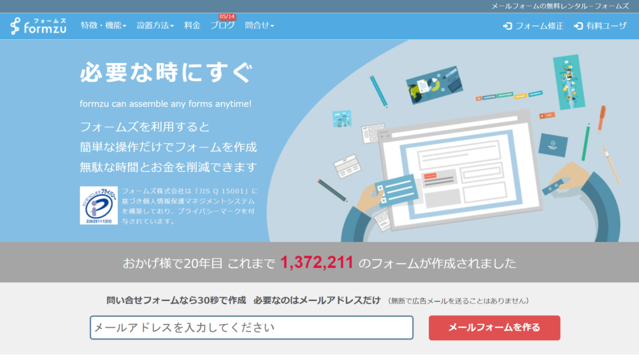Click the 1,372,211 form count number
Screen dimensions: 639x364
[x=316, y=262]
